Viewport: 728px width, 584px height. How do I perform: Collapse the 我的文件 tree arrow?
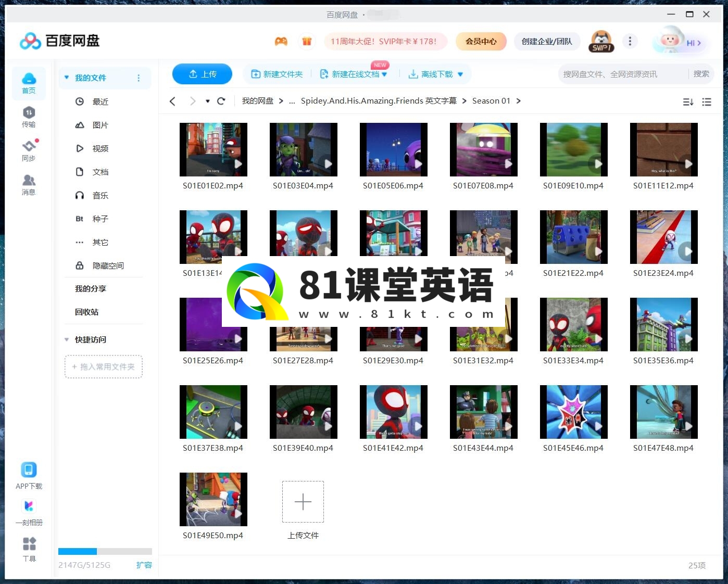67,78
